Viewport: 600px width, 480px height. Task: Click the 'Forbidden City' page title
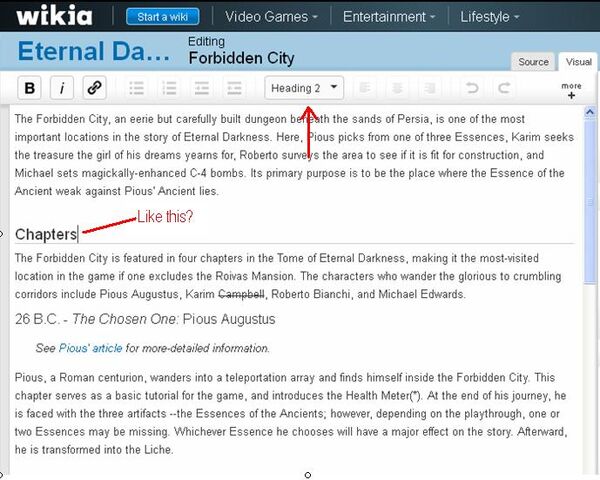pos(241,58)
